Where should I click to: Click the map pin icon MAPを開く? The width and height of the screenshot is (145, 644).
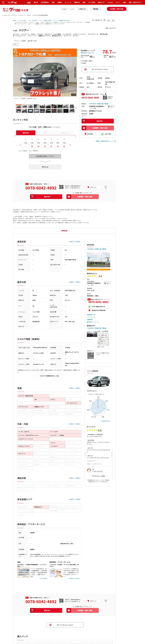point(85,134)
